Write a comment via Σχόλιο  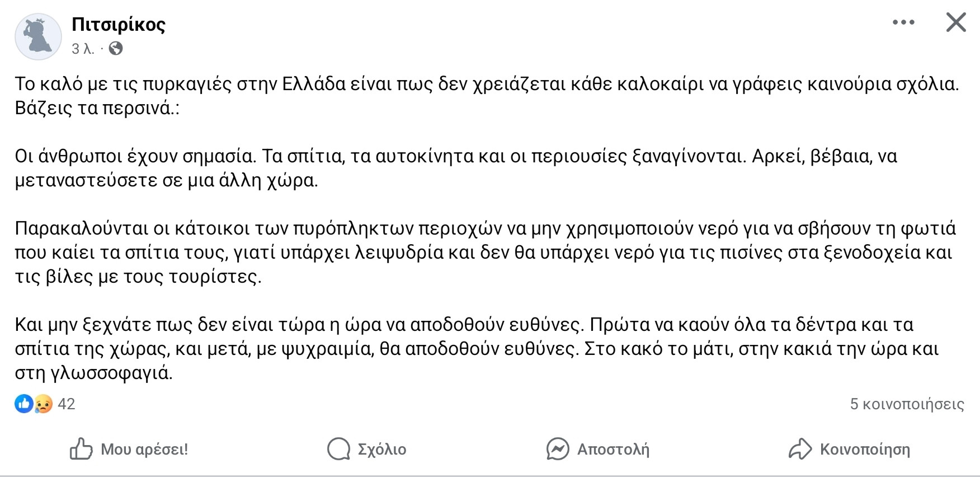tap(382, 449)
